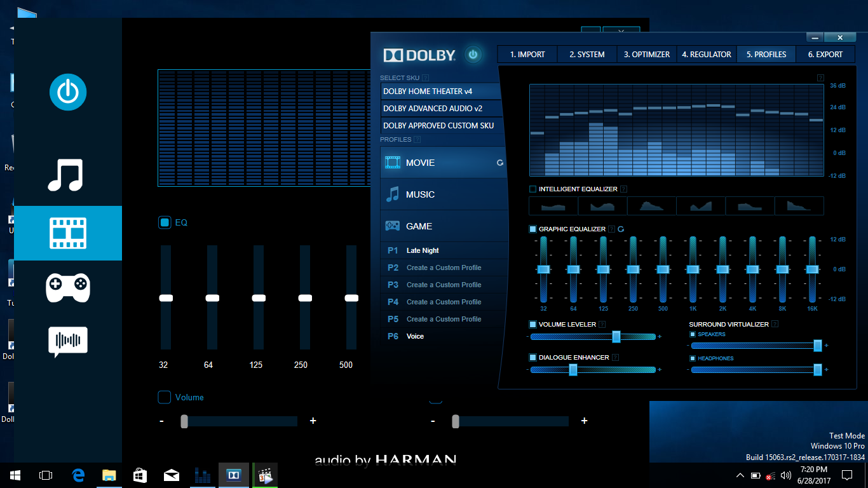Open help icon next to Select SKU
Screen dimensions: 868x488
click(425, 78)
